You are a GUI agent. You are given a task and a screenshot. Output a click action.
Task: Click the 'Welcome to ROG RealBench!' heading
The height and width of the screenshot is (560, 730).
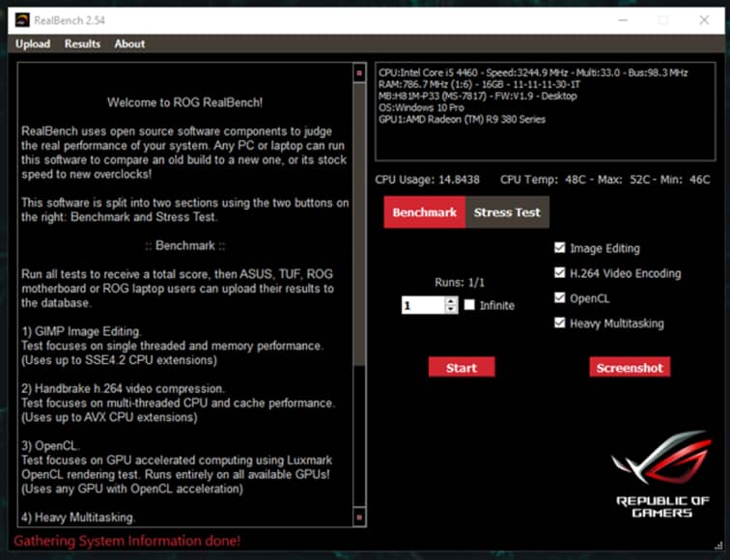point(184,102)
